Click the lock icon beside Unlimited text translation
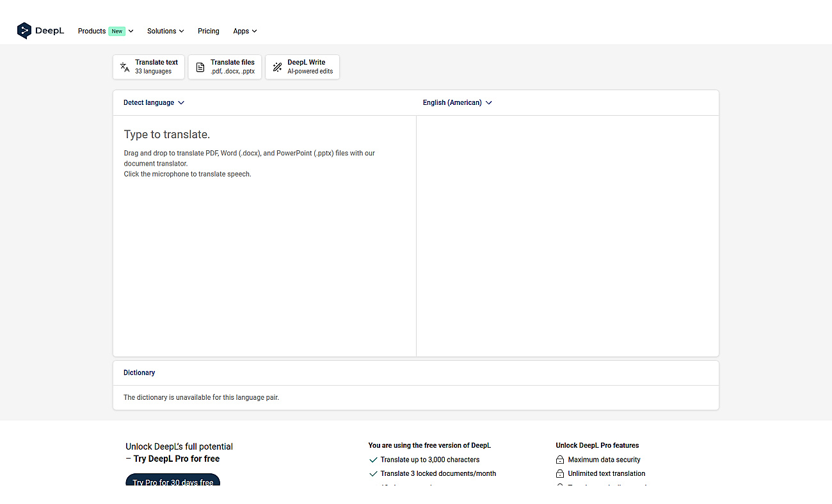The image size is (832, 504). pos(560,474)
